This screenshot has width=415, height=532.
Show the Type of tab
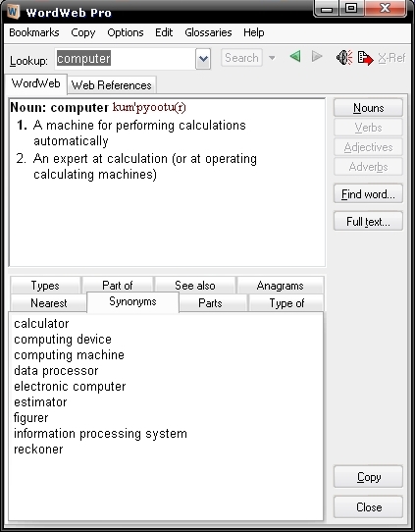286,303
